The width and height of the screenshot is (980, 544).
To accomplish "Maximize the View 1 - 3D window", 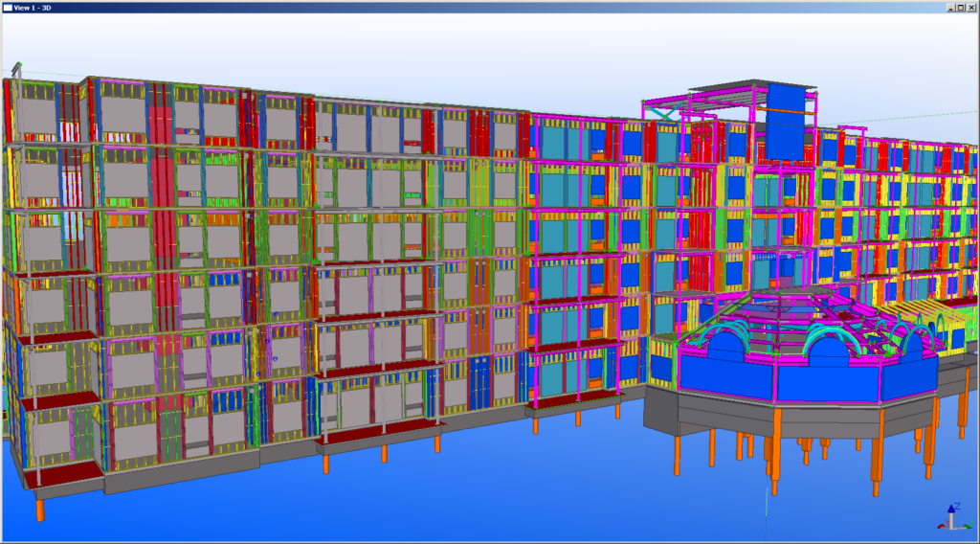I will tap(961, 7).
